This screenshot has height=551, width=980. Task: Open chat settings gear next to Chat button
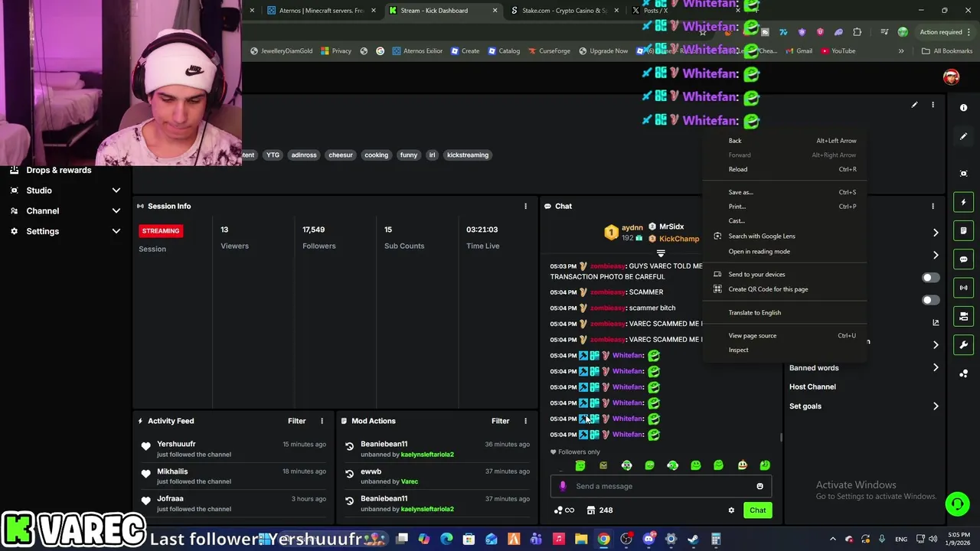coord(731,510)
